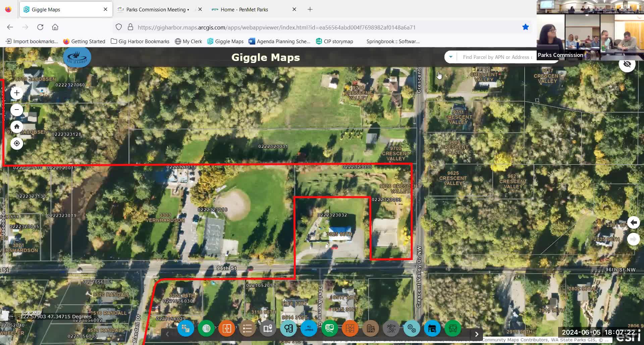Select the orange Print map widget

350,329
